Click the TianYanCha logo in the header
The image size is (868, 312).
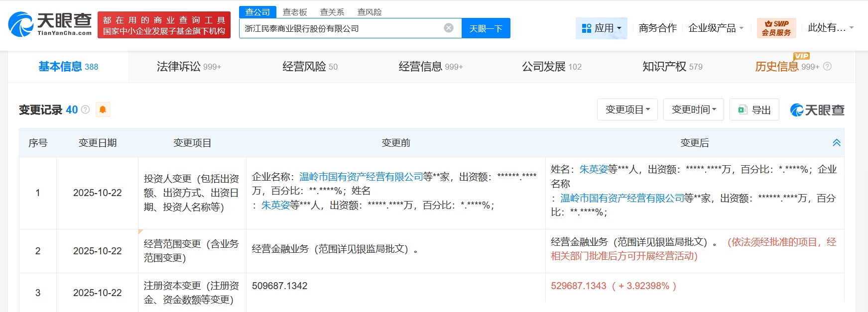coord(50,24)
